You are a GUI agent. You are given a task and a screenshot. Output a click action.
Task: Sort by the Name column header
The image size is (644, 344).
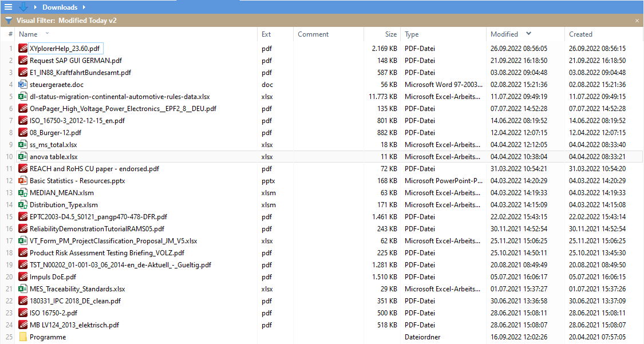point(28,34)
